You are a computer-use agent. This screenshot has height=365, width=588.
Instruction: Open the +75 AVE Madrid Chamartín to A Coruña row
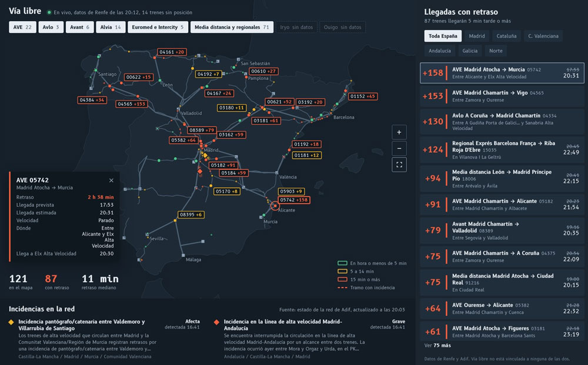tap(502, 256)
